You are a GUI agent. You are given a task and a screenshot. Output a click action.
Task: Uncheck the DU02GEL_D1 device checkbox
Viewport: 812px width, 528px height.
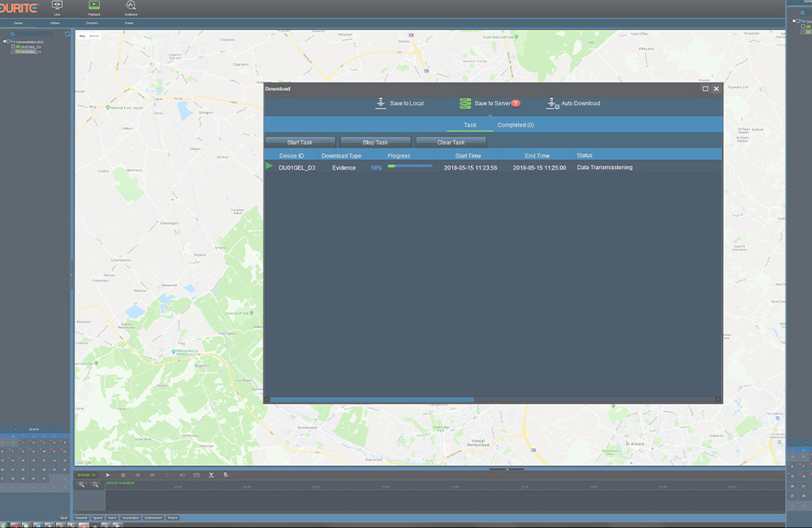pyautogui.click(x=12, y=52)
